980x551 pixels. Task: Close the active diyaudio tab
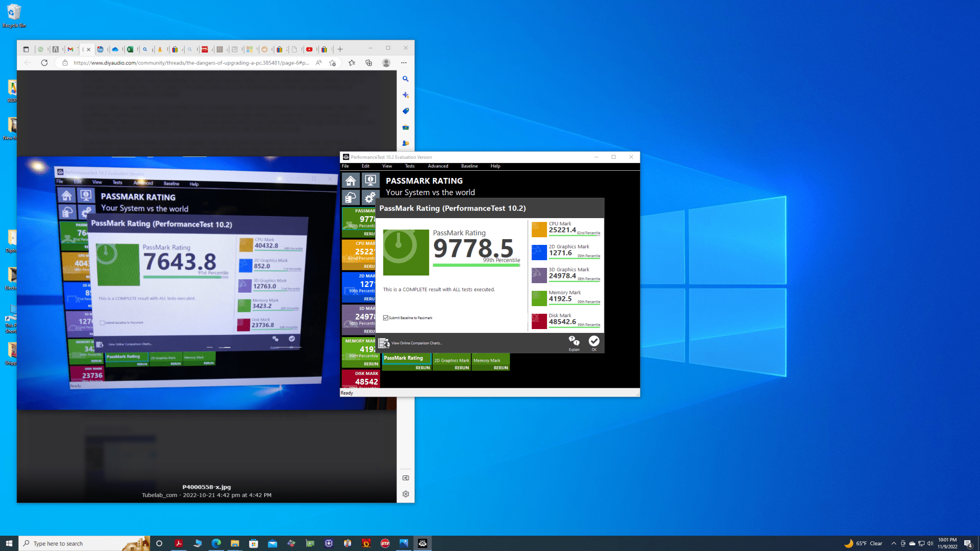click(89, 49)
